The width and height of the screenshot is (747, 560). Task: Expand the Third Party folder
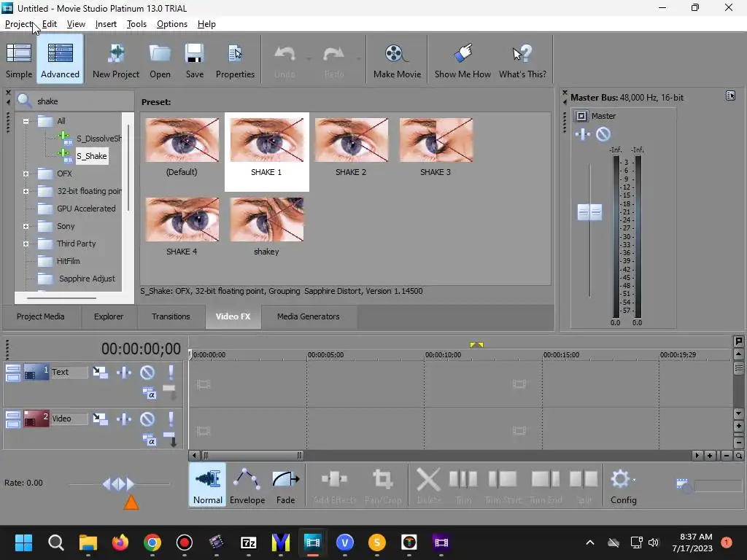(26, 244)
